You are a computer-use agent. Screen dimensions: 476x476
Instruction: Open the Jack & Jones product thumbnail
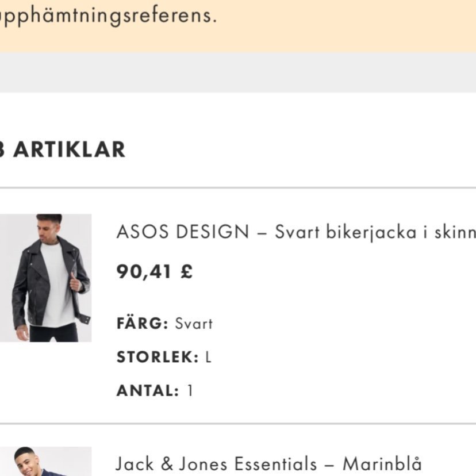point(46,463)
